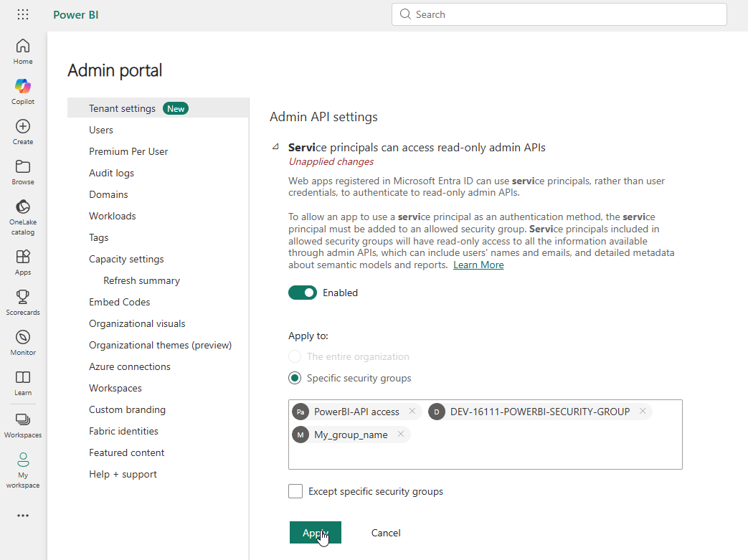The width and height of the screenshot is (748, 560).
Task: Check Except specific security groups
Action: tap(295, 491)
